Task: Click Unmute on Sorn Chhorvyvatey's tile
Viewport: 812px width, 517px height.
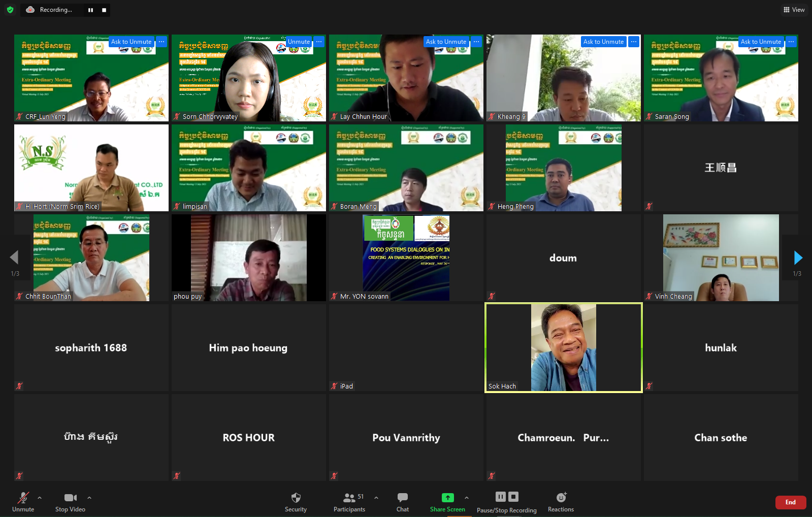Action: 299,42
